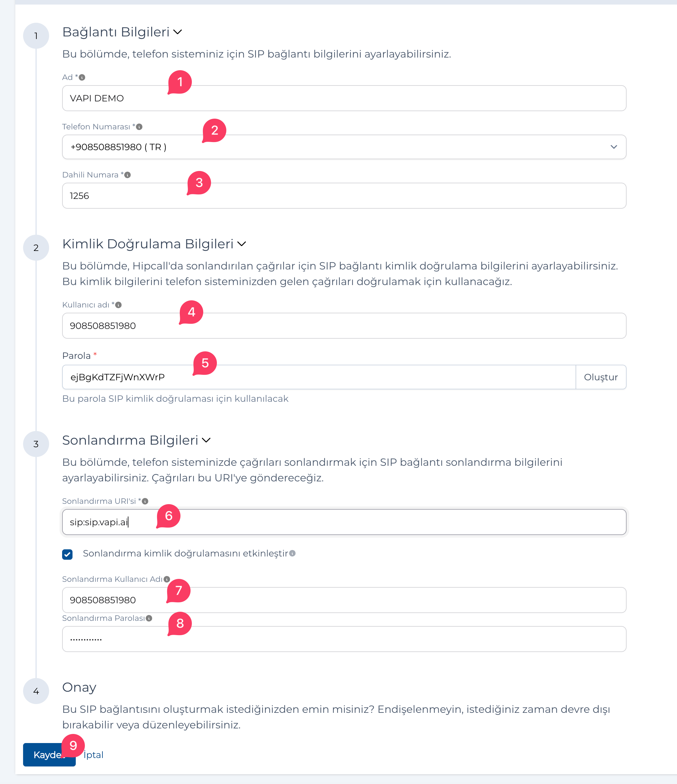The image size is (677, 784).
Task: Click the Sonlandırma Parolası masked field
Action: (x=344, y=639)
